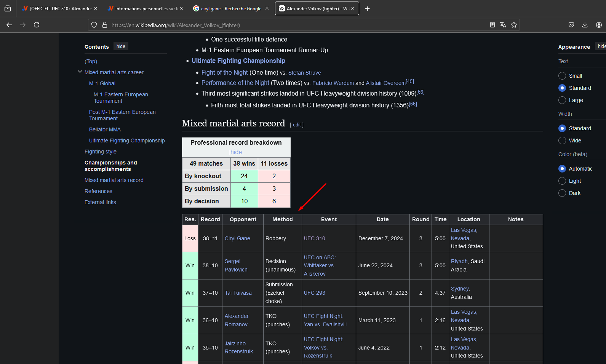Open the Firefox tab overview icon
This screenshot has height=364, width=606.
click(8, 8)
